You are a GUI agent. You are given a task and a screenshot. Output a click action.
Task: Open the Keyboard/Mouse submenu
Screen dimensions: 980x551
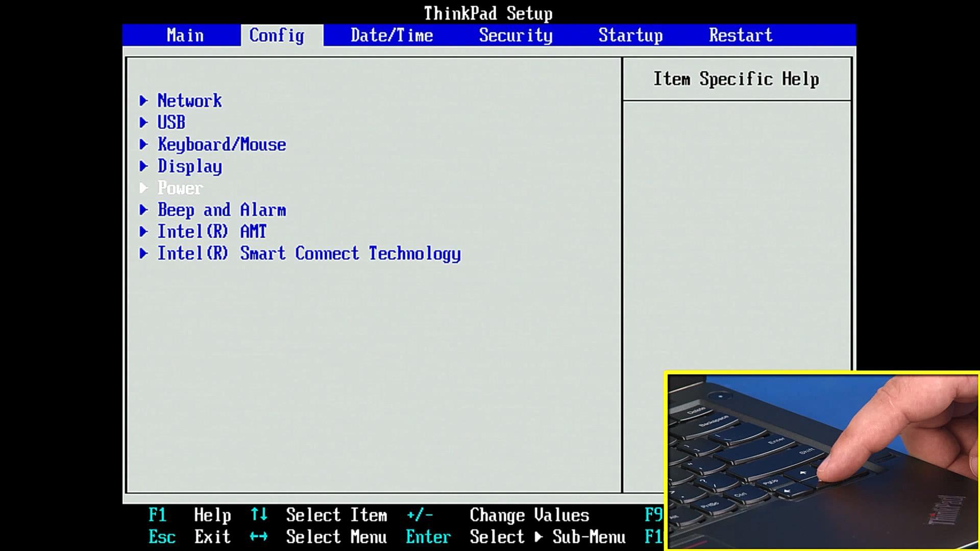222,144
